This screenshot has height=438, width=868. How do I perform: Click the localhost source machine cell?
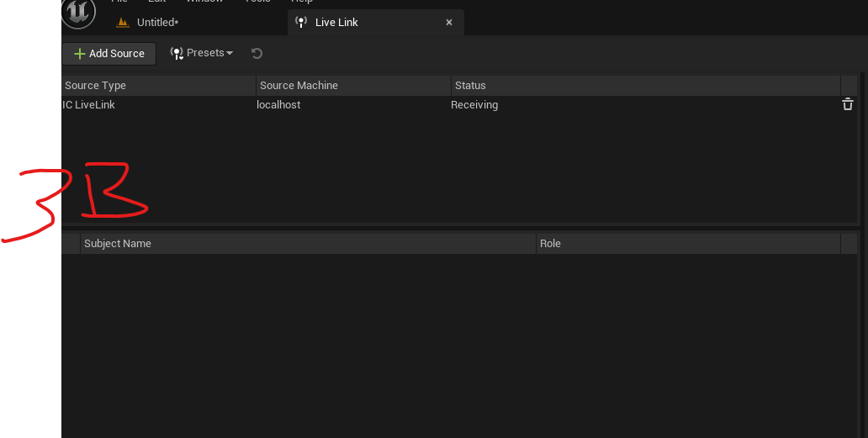point(278,104)
